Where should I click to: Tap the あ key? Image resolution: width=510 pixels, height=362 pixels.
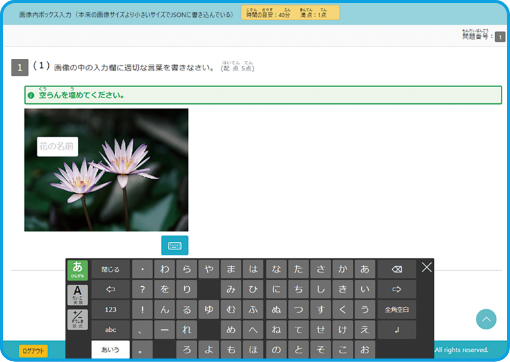click(x=365, y=269)
